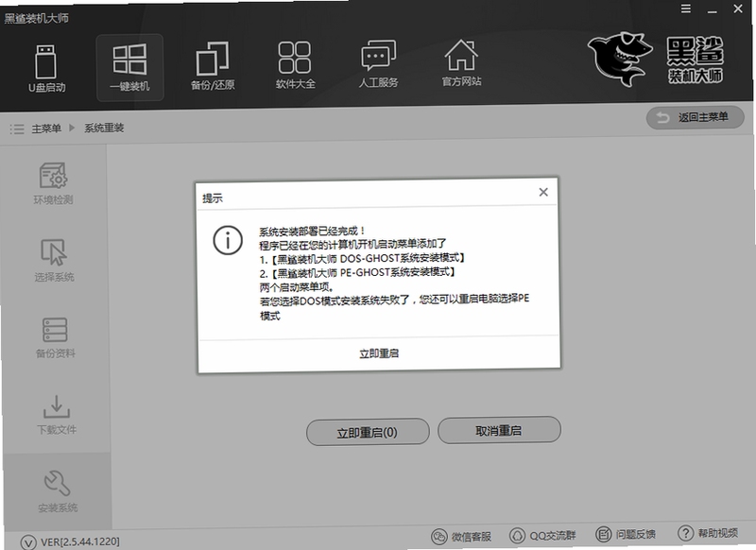Open the U盘启动 tool
Viewport: 756px width, 550px height.
point(46,68)
